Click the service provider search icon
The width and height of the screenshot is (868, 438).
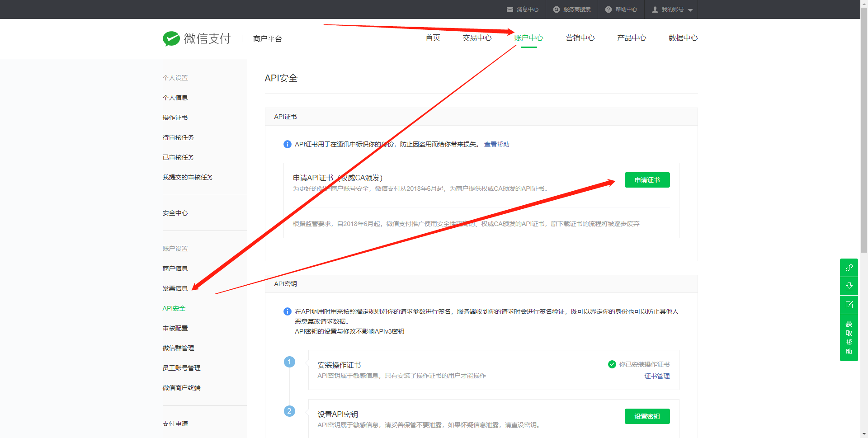coord(557,9)
